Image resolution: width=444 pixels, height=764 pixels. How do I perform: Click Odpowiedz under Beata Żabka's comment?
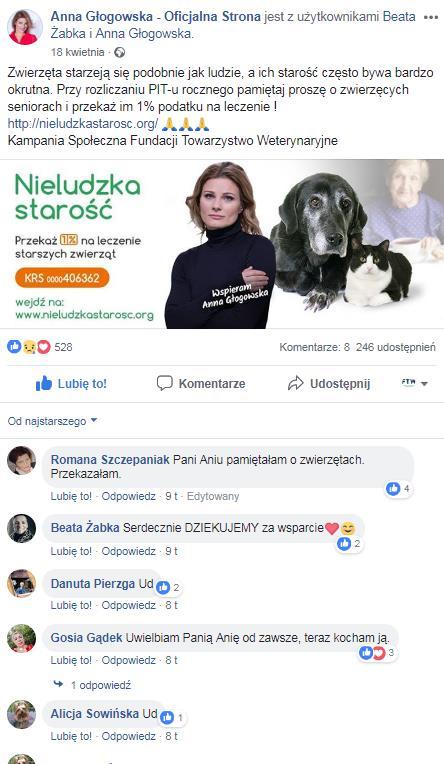point(129,551)
